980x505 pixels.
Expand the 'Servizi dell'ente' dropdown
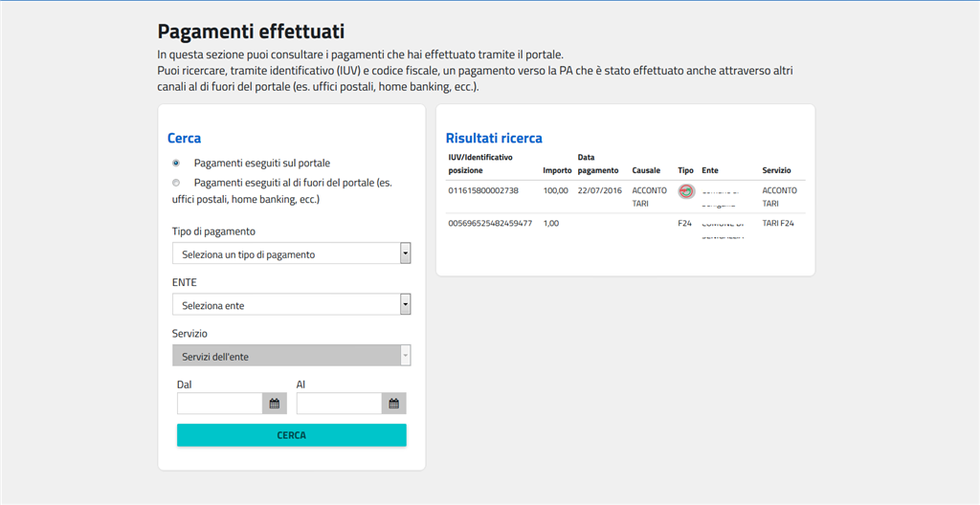point(291,356)
